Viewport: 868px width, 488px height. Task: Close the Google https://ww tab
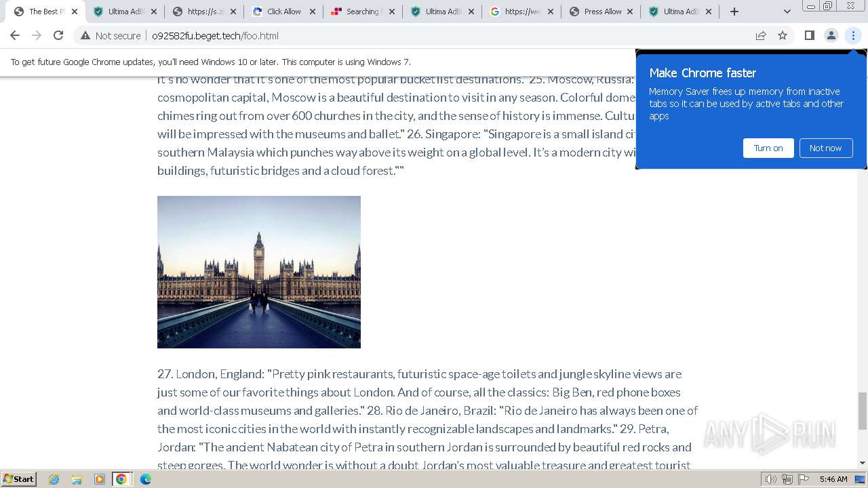tap(551, 12)
